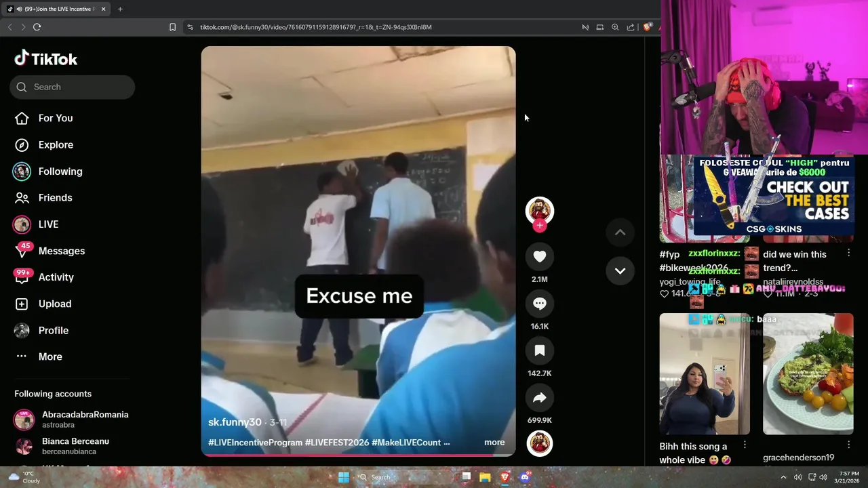The image size is (868, 488).
Task: Open the Activity notifications
Action: point(43,277)
